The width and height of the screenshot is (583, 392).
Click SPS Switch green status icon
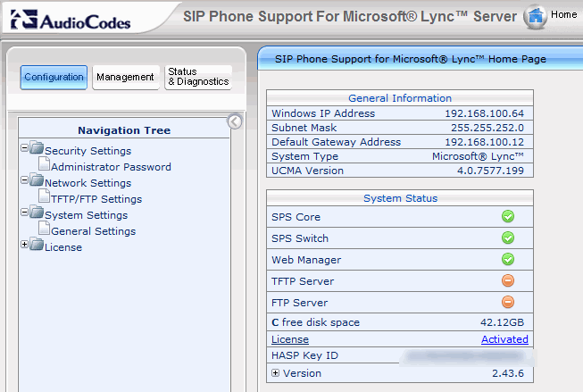[508, 238]
